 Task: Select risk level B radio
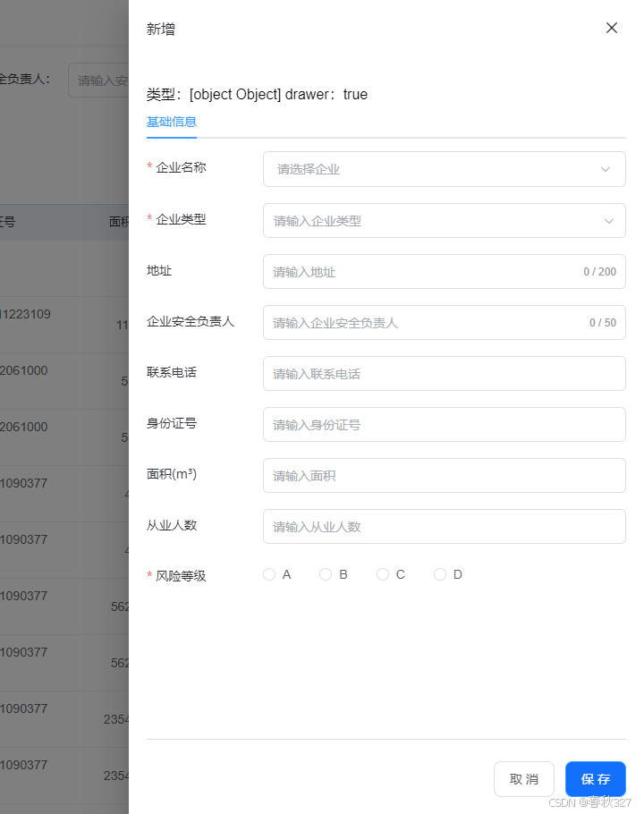click(x=326, y=574)
